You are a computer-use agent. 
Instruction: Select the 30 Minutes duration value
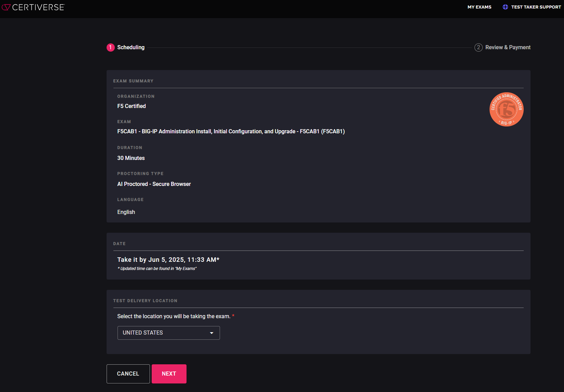point(131,158)
